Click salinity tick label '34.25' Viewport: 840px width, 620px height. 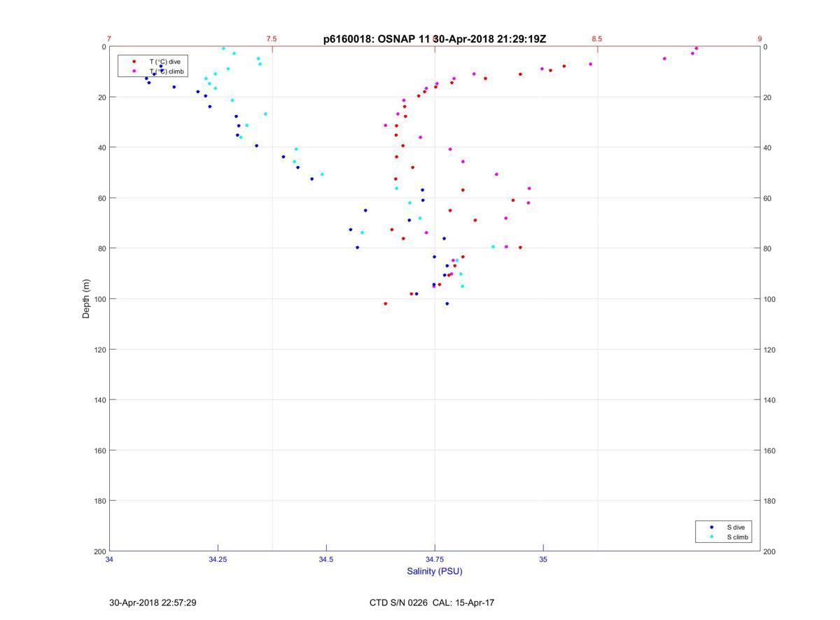coord(218,559)
